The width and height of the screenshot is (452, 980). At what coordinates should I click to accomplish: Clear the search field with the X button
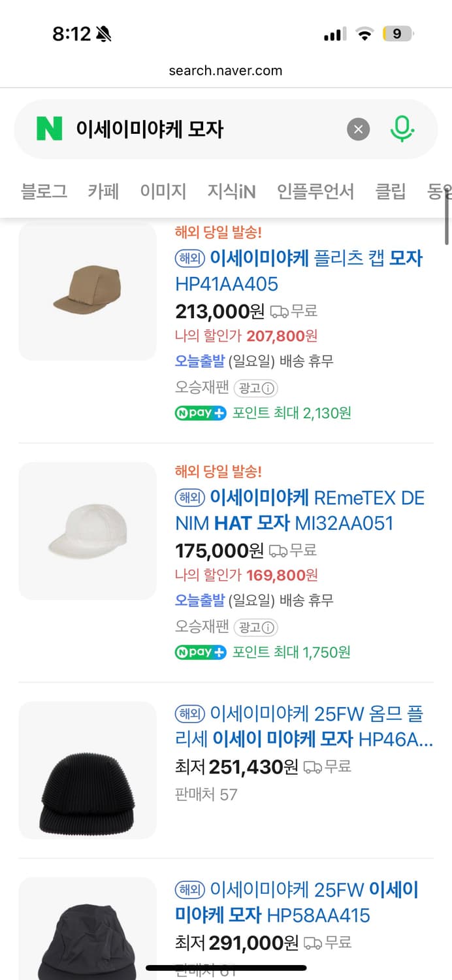(358, 129)
